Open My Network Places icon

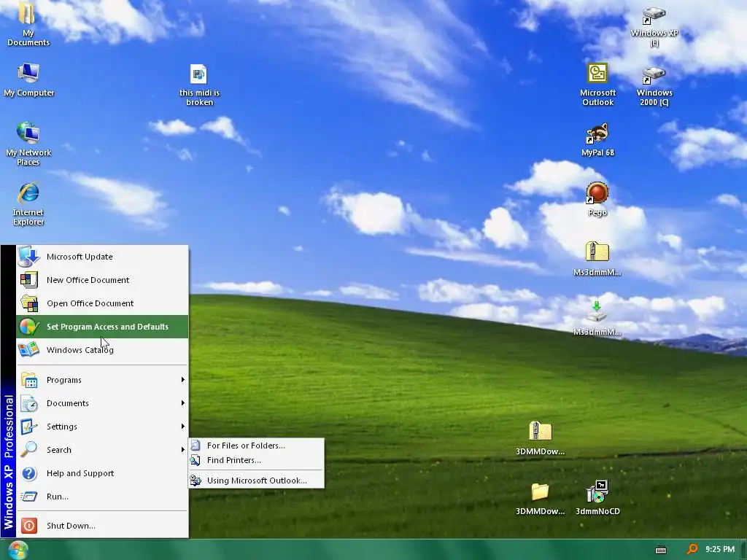[x=28, y=144]
